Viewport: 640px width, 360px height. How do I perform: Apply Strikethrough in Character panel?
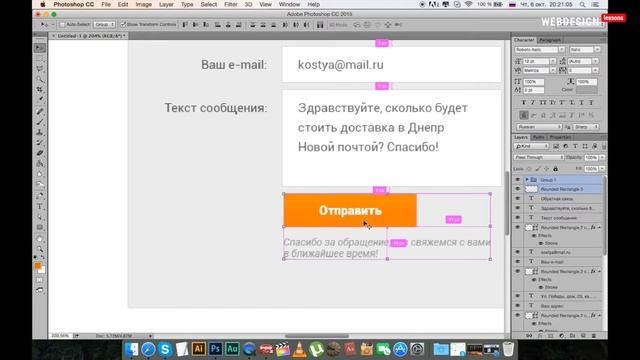(x=591, y=102)
